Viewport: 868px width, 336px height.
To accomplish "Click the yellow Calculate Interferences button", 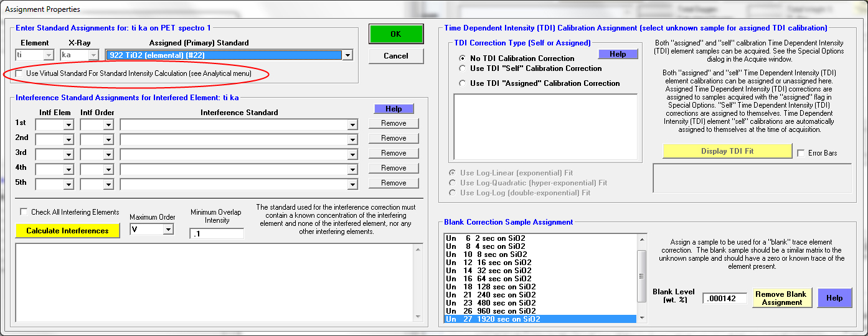I will (x=67, y=231).
